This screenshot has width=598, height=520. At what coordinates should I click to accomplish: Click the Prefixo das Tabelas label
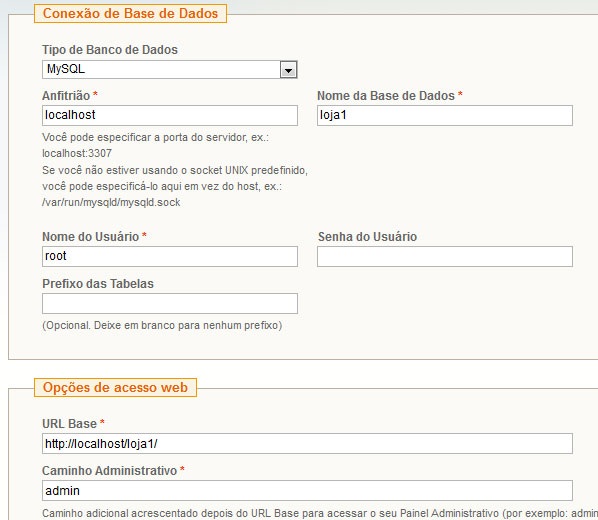[x=98, y=284]
